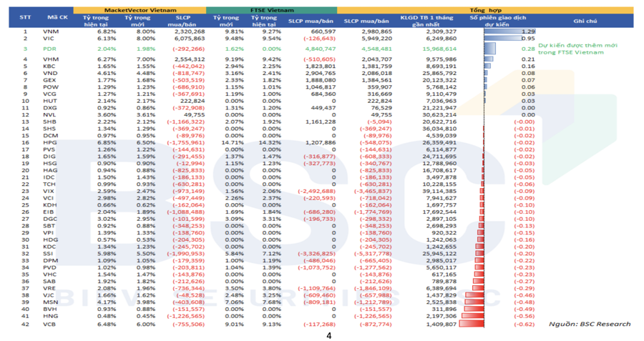Screen dimensions: 644x341
Task: Select the FTSE Vietnam header section
Action: pyautogui.click(x=272, y=11)
